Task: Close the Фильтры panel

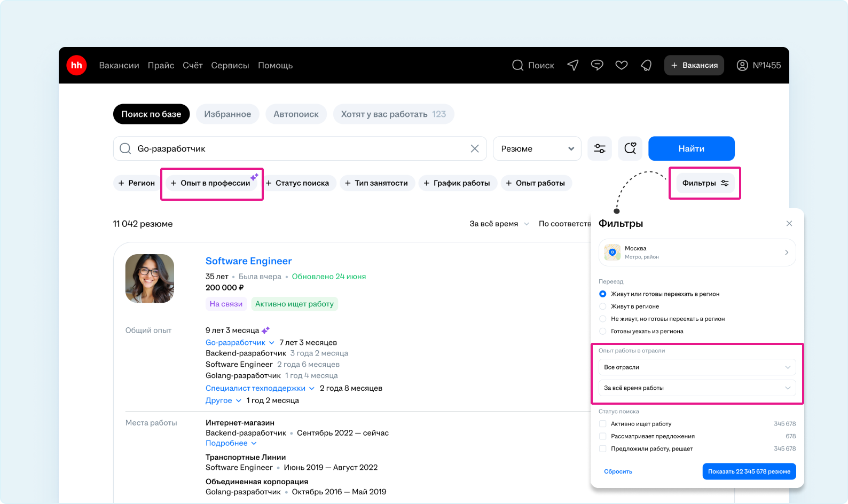Action: [789, 224]
